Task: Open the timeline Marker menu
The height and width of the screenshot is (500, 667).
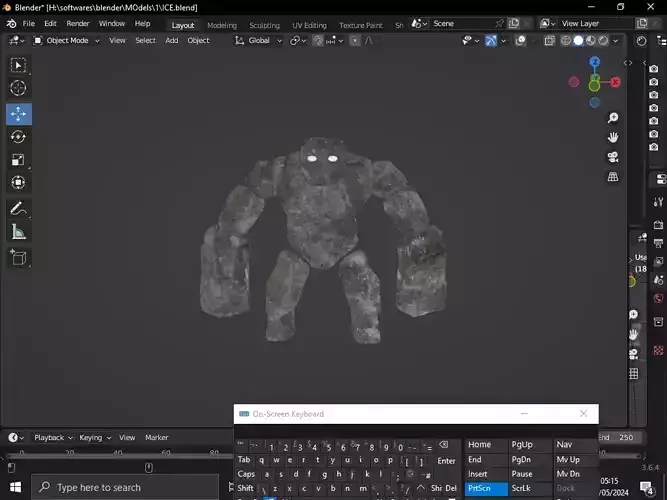Action: coord(157,437)
